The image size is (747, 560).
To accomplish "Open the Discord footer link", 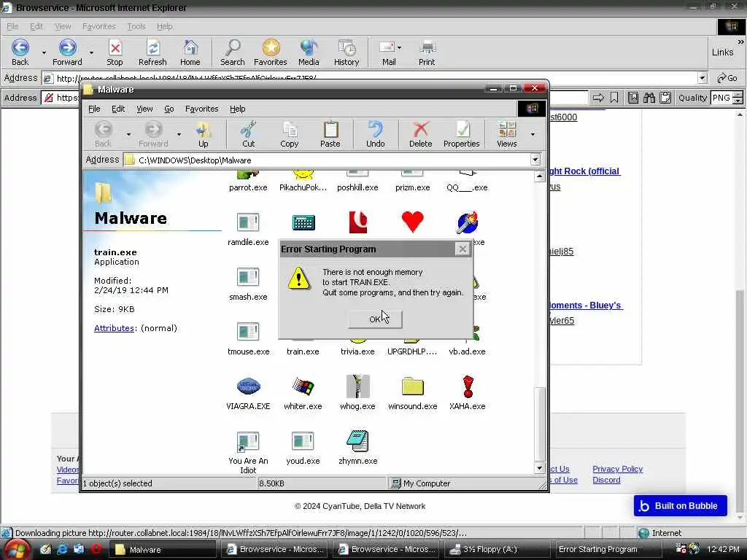I will point(606,480).
